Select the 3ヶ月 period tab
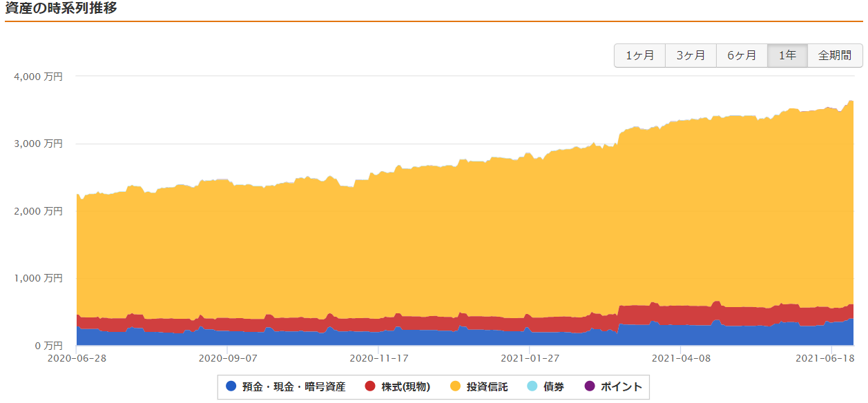Screen dimensions: 868x403 691,56
